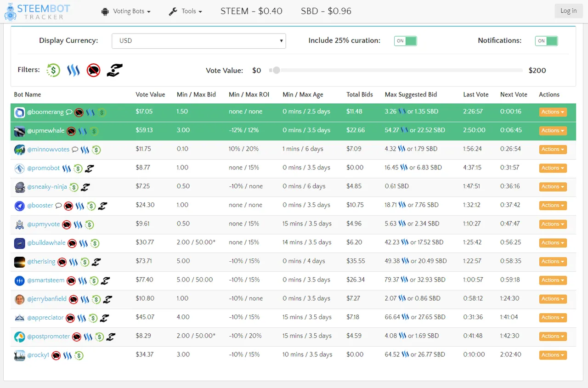Screen dimensions: 588x388
Task: Click $77.40 vote value for smartsteem
Action: (145, 280)
